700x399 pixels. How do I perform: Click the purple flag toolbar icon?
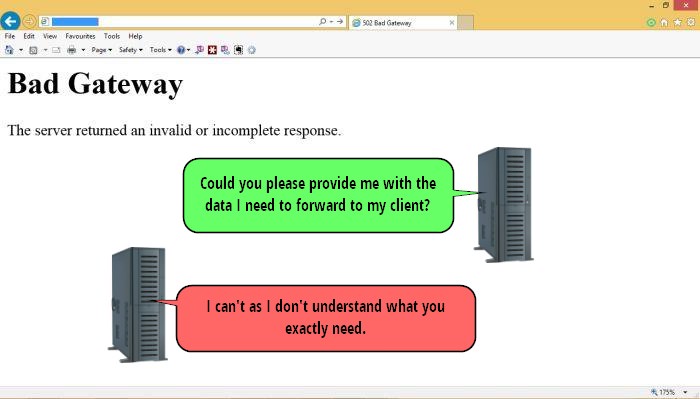click(200, 50)
